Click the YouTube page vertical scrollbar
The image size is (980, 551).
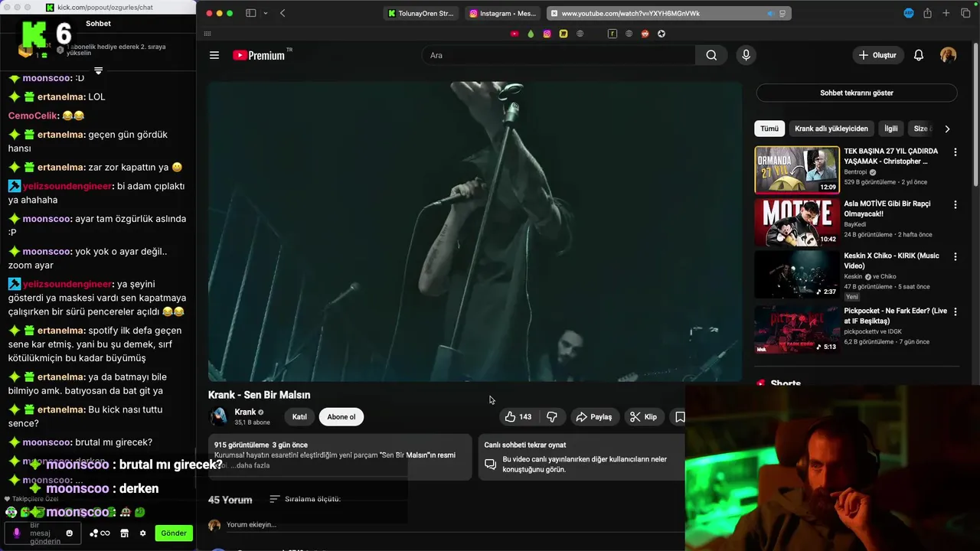[976, 115]
